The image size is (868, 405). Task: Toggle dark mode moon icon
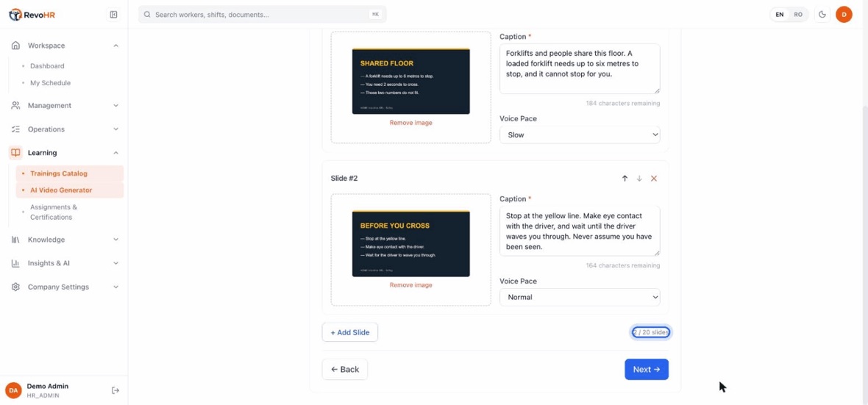pyautogui.click(x=822, y=15)
